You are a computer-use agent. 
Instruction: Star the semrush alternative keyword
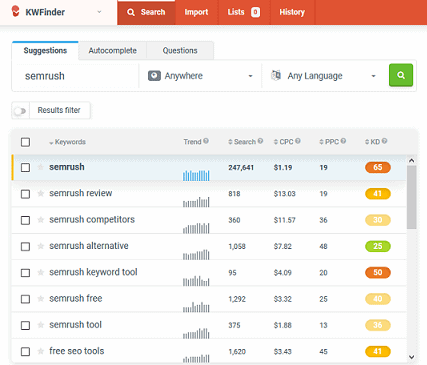click(x=41, y=246)
